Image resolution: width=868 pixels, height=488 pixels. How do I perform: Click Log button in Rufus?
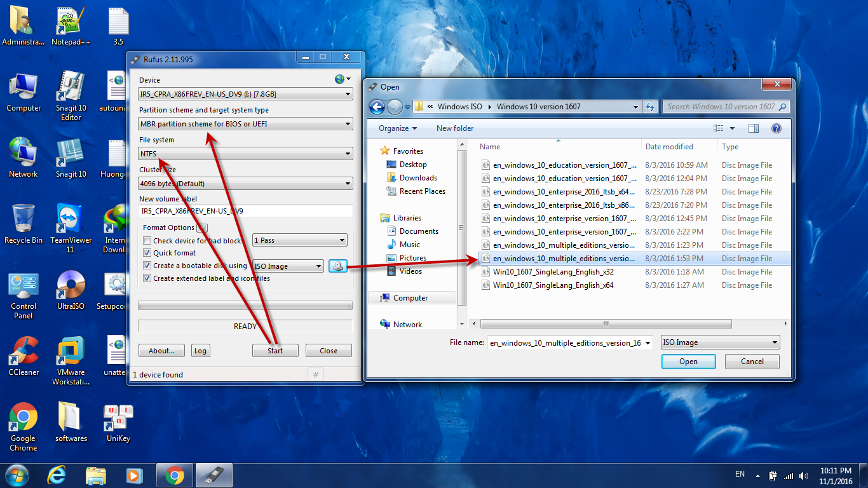tap(200, 351)
